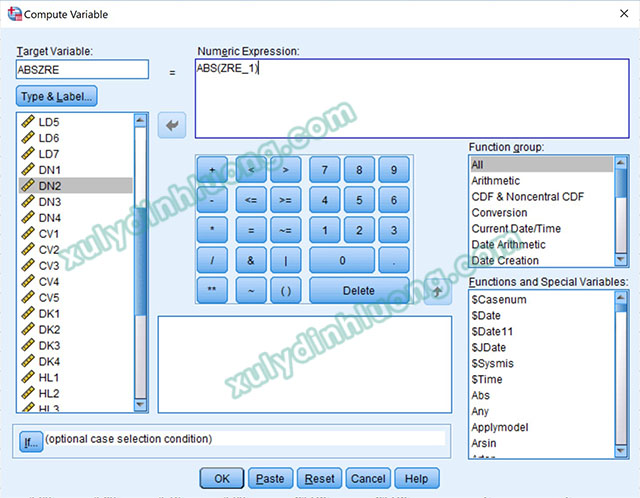Click the vertical bar OR key

(x=286, y=260)
